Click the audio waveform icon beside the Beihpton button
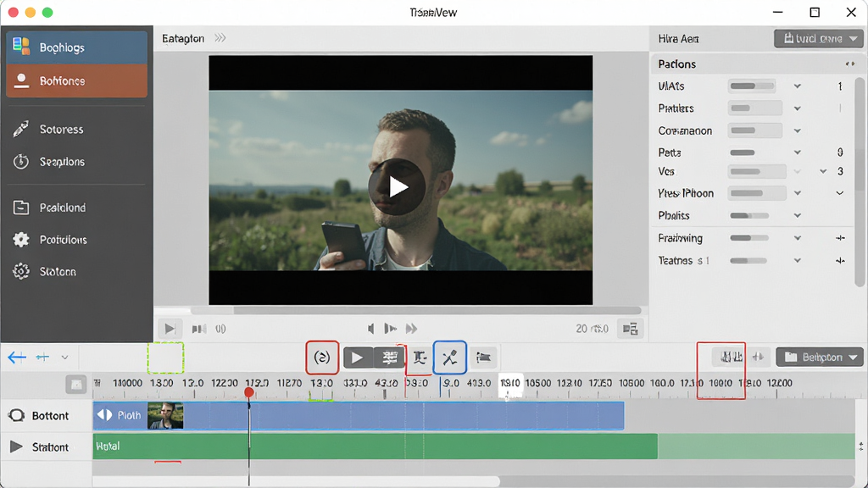 click(758, 357)
